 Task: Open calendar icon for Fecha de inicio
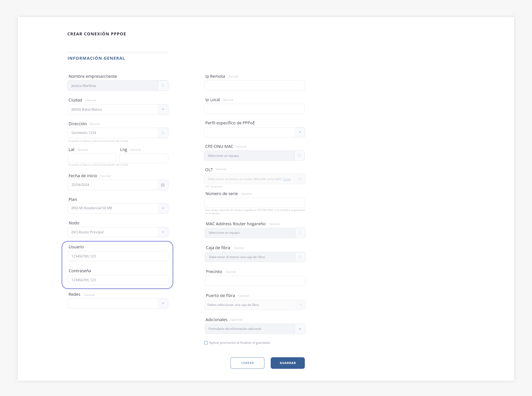coord(163,185)
